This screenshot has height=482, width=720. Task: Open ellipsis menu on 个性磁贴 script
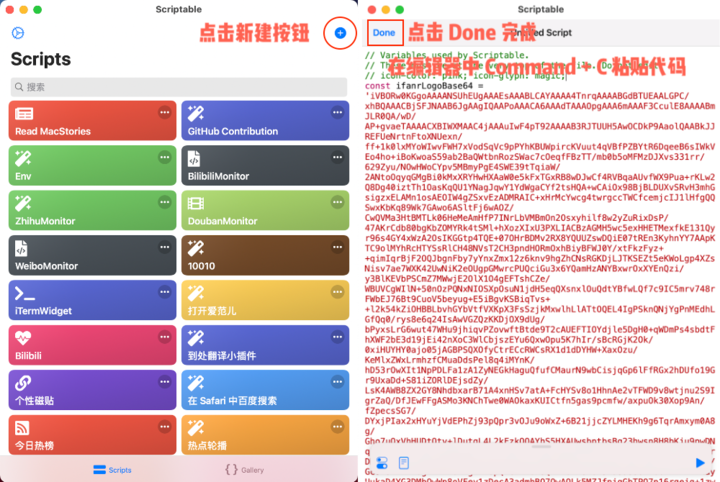(164, 382)
